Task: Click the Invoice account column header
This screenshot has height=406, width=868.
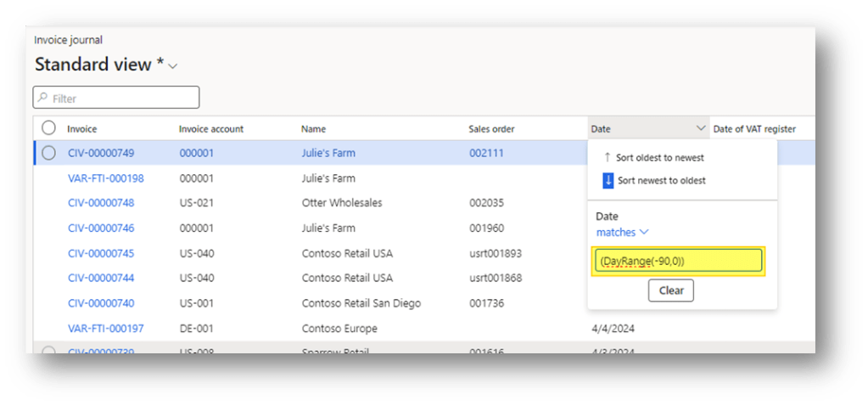Action: point(211,129)
